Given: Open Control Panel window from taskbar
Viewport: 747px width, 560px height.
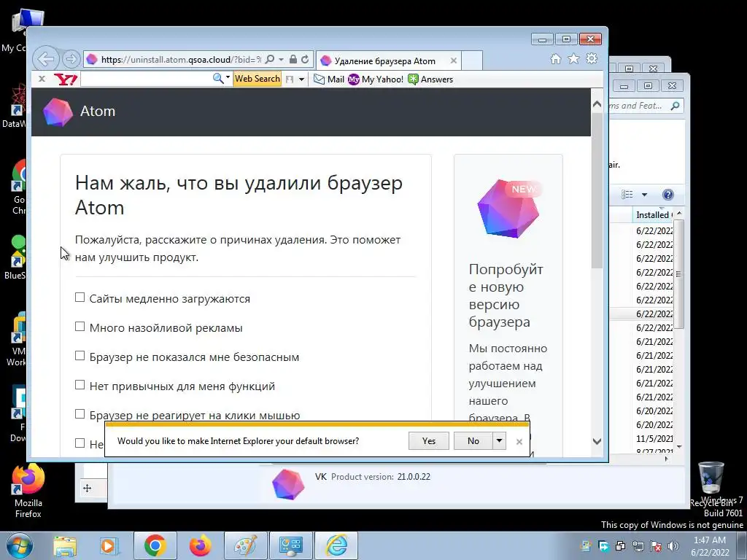Looking at the screenshot, I should click(291, 545).
